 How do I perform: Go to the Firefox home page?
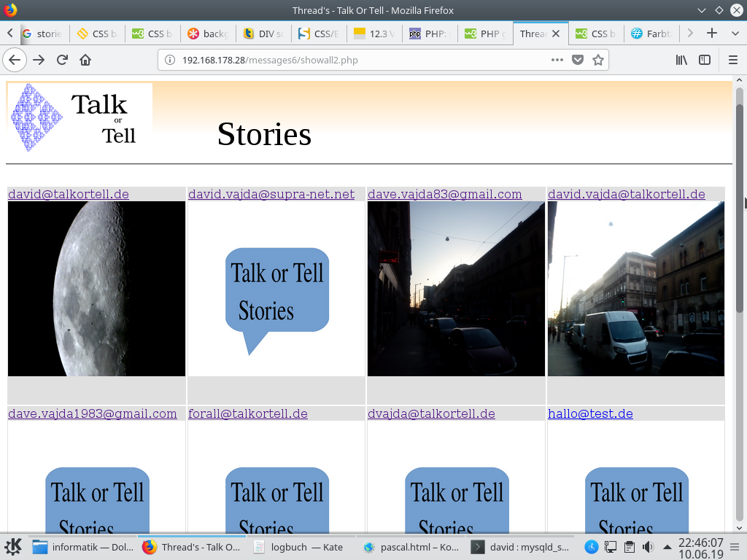click(85, 60)
